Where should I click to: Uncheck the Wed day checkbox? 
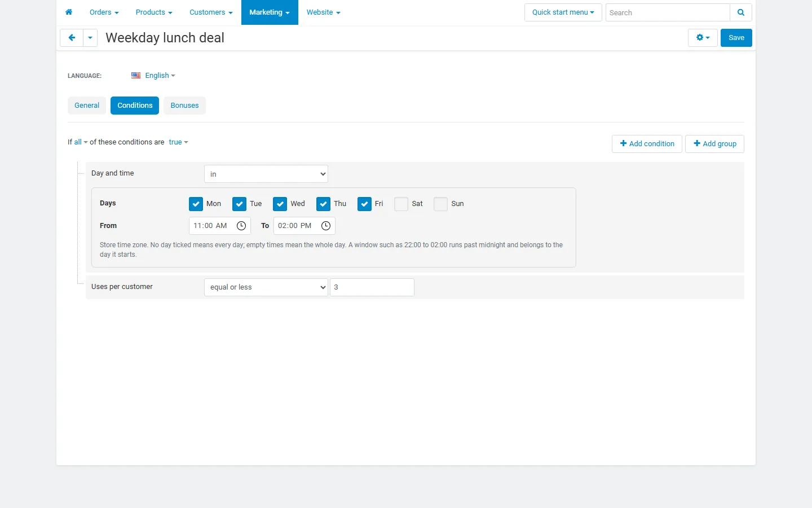pyautogui.click(x=280, y=204)
